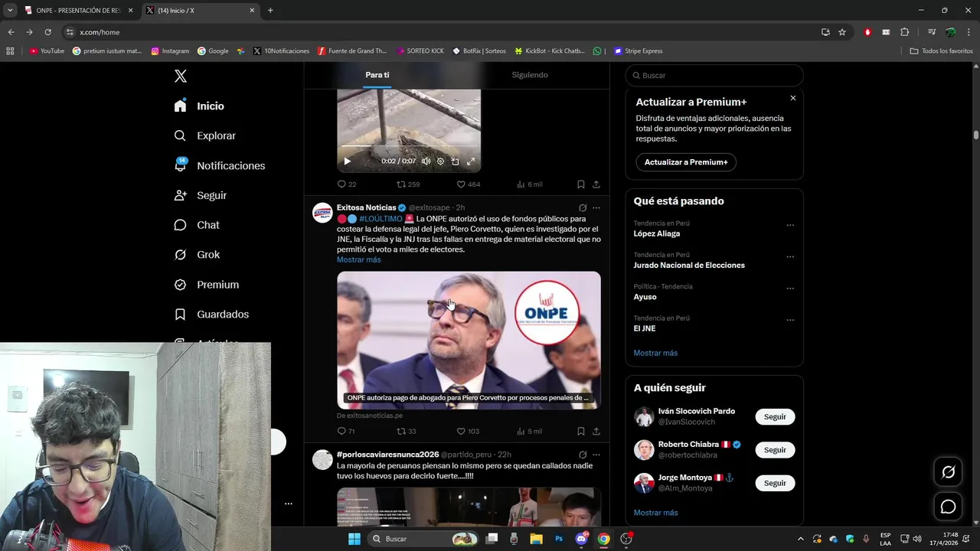Open Exitosa Noticias account name
The height and width of the screenshot is (551, 980).
[x=366, y=207]
